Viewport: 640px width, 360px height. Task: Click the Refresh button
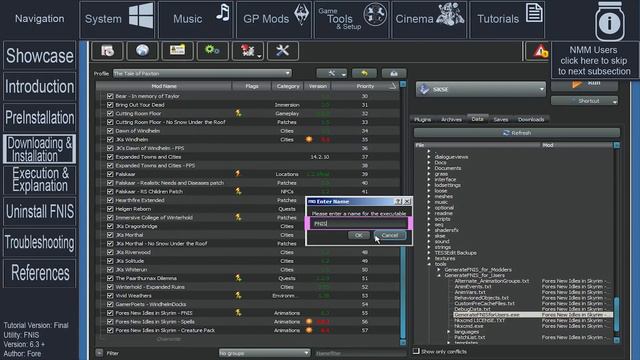pyautogui.click(x=517, y=133)
